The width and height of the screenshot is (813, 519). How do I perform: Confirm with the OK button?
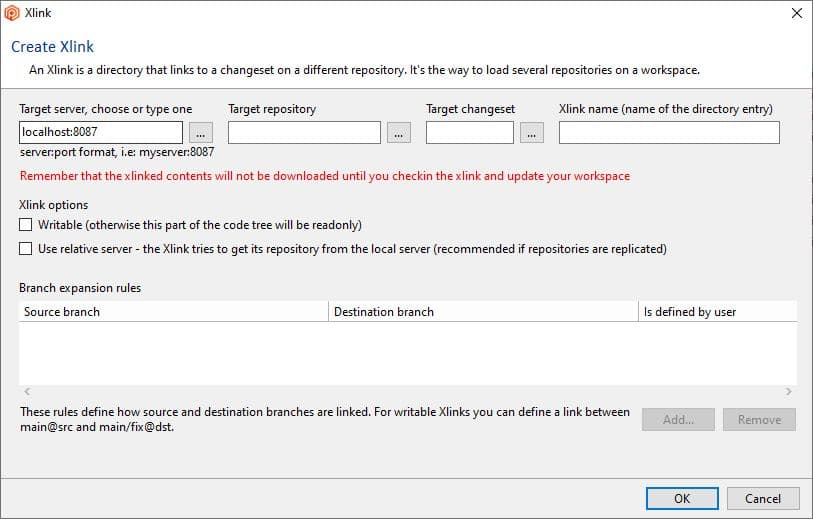pyautogui.click(x=681, y=498)
